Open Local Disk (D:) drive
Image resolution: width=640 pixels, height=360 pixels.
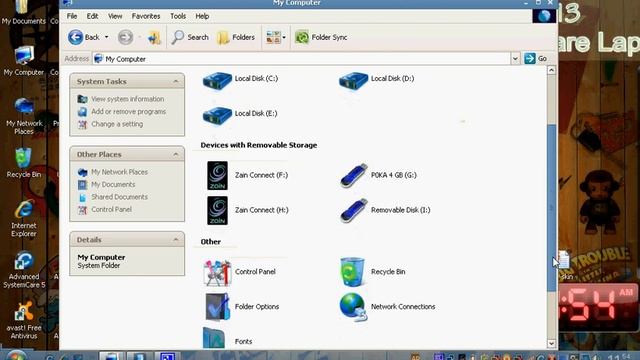click(x=376, y=80)
